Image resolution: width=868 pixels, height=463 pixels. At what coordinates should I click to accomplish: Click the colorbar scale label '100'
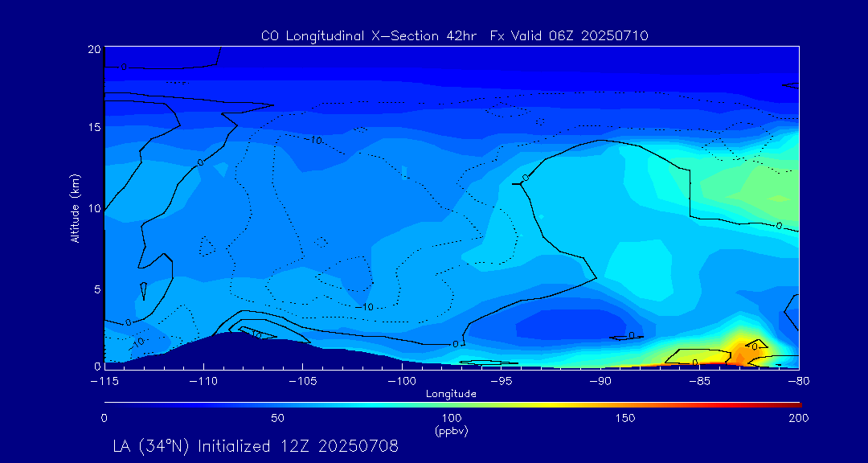451,418
